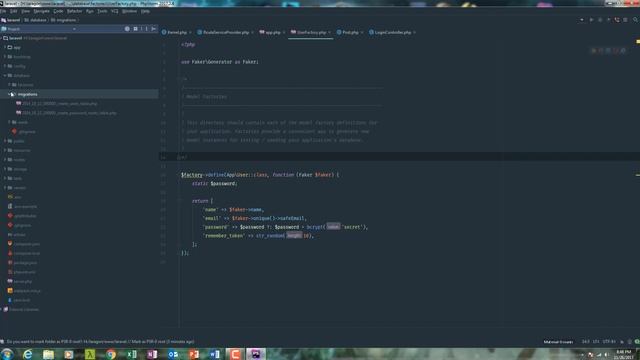This screenshot has height=360, width=640.
Task: Open the run configuration dropdown
Action: (x=582, y=20)
